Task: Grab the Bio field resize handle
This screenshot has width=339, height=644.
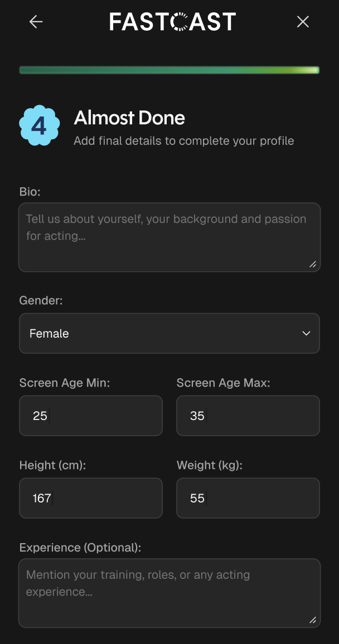Action: coord(313,264)
